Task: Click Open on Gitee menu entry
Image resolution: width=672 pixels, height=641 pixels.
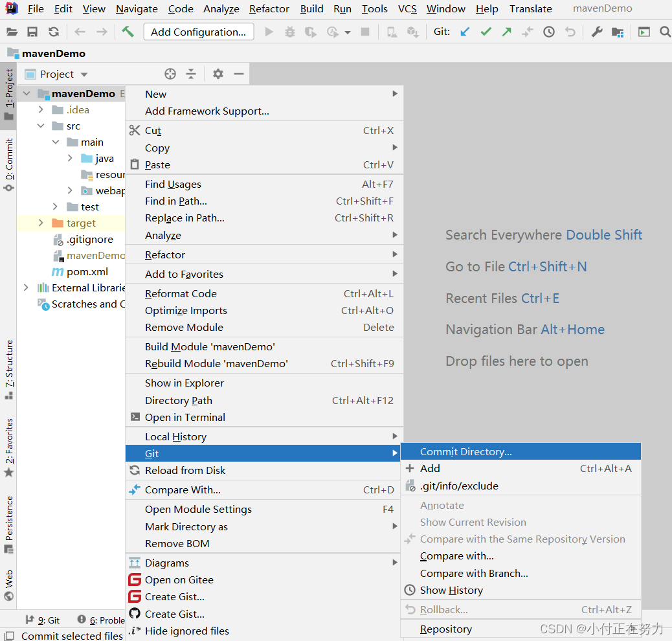Action: pos(264,579)
